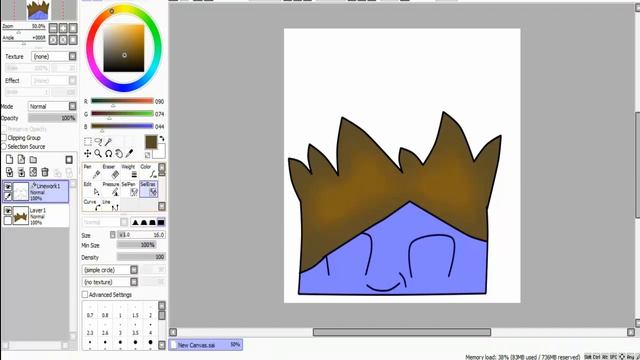The image size is (640, 360).
Task: Choose the sharpest leftmost brush edge shape
Action: (135, 222)
